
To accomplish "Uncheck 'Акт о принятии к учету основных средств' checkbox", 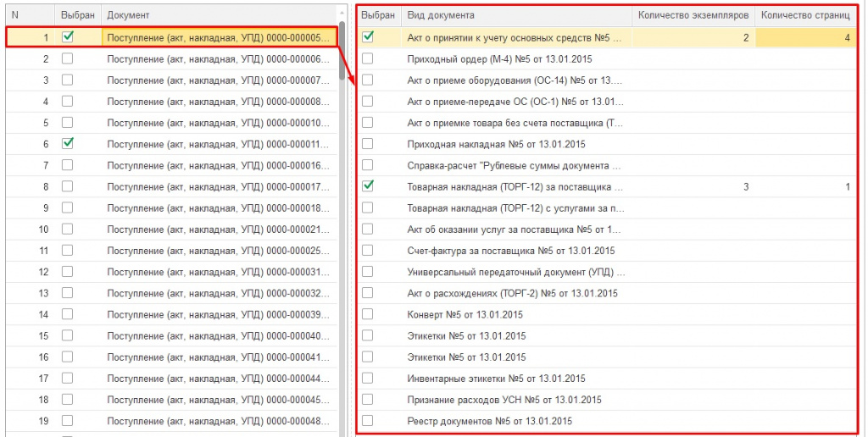I will 368,37.
